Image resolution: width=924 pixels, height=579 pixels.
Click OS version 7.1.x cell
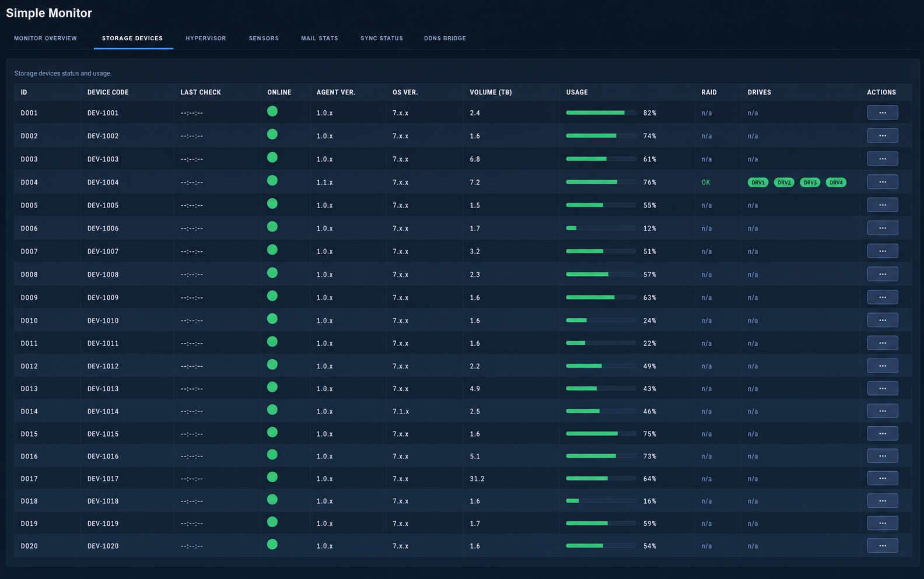tap(401, 412)
